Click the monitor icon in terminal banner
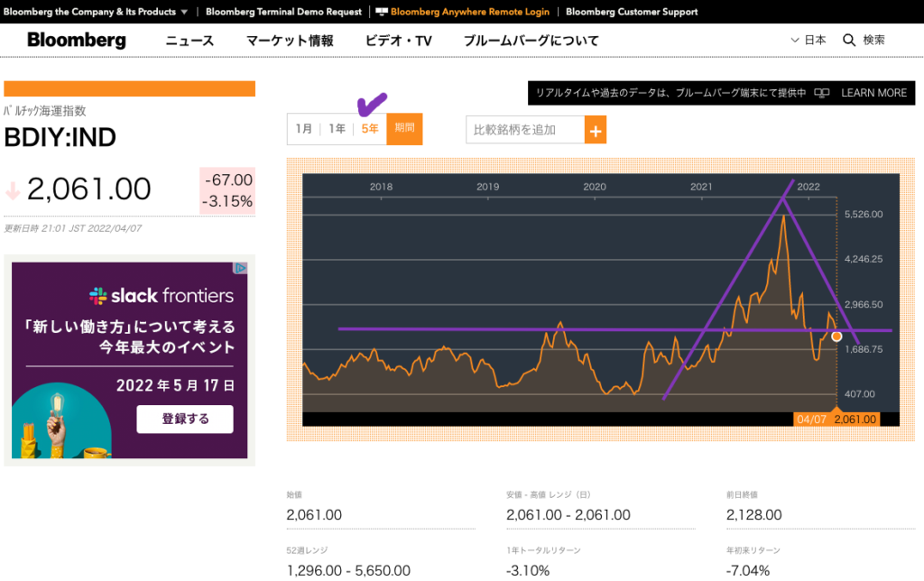924x581 pixels. point(821,93)
